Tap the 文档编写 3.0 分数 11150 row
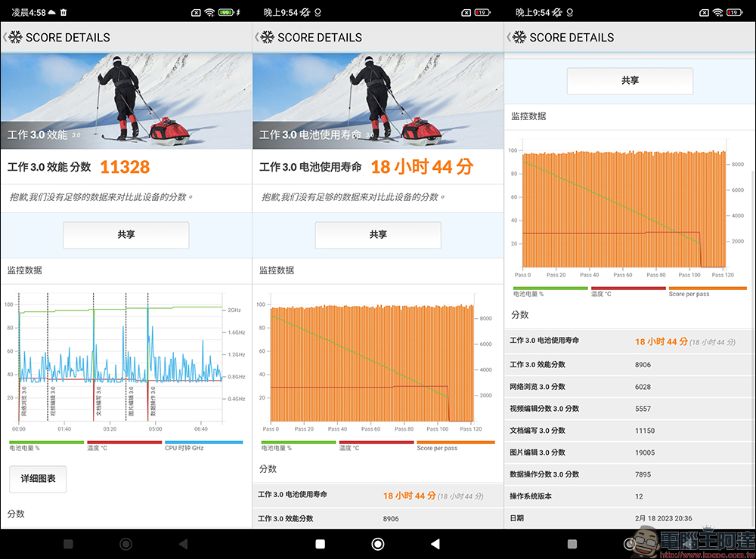 point(630,431)
